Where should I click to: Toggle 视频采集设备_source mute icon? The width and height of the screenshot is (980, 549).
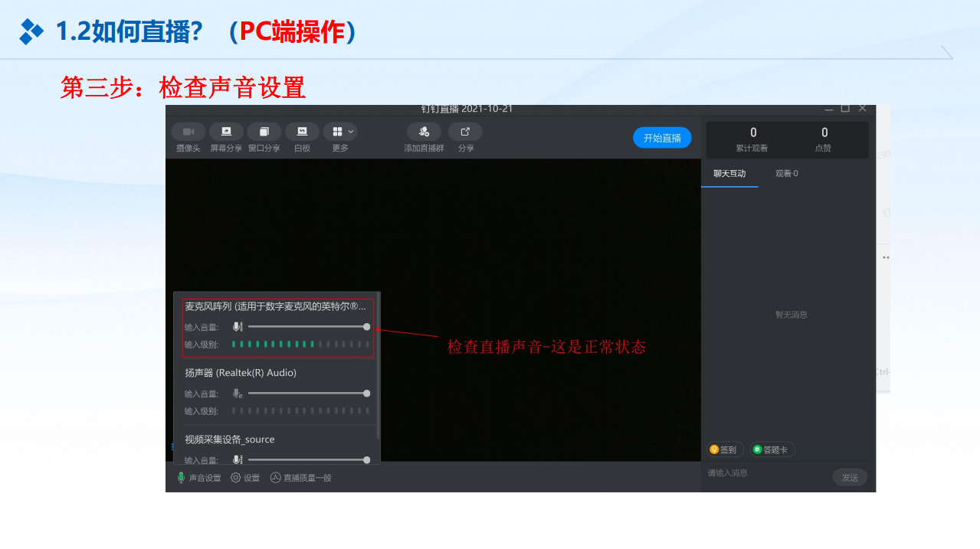pyautogui.click(x=238, y=459)
